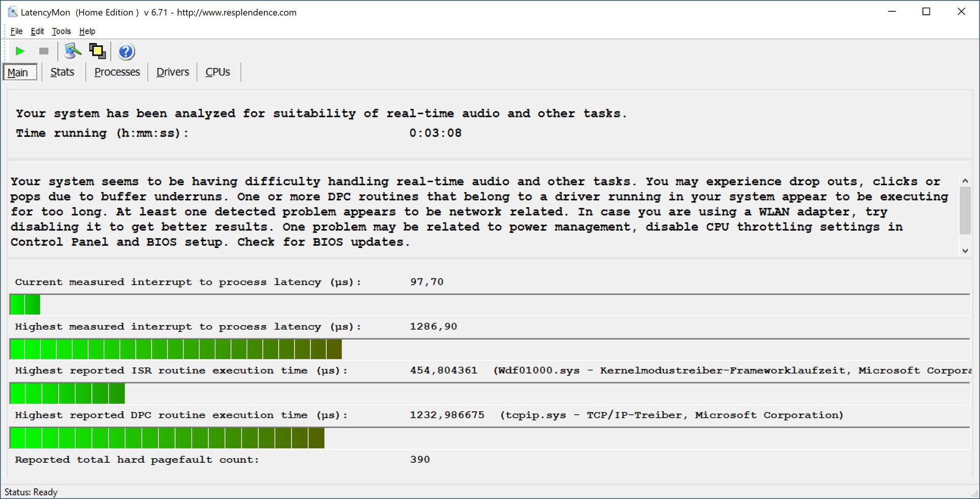Click 'Highest reported DPC routine execution time' label
980x499 pixels.
coord(181,415)
